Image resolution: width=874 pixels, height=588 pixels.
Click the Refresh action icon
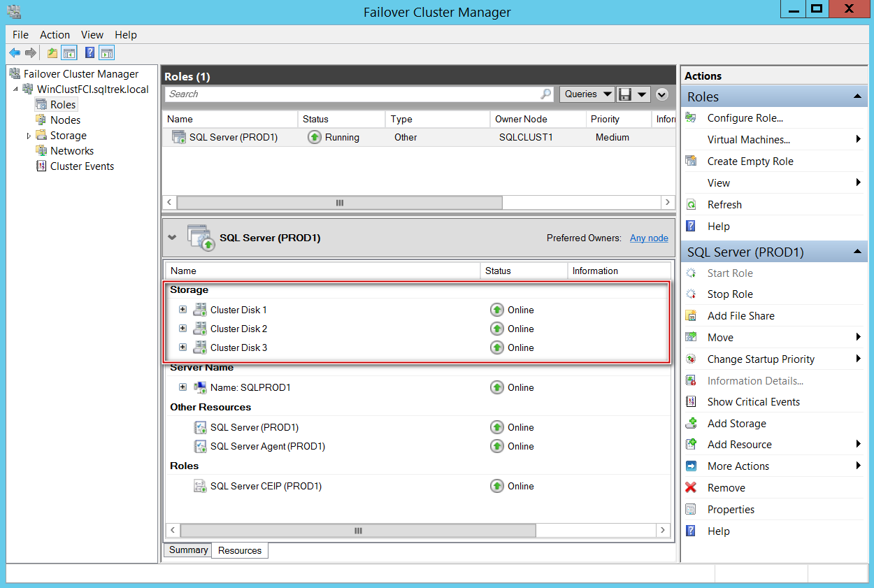pos(691,204)
